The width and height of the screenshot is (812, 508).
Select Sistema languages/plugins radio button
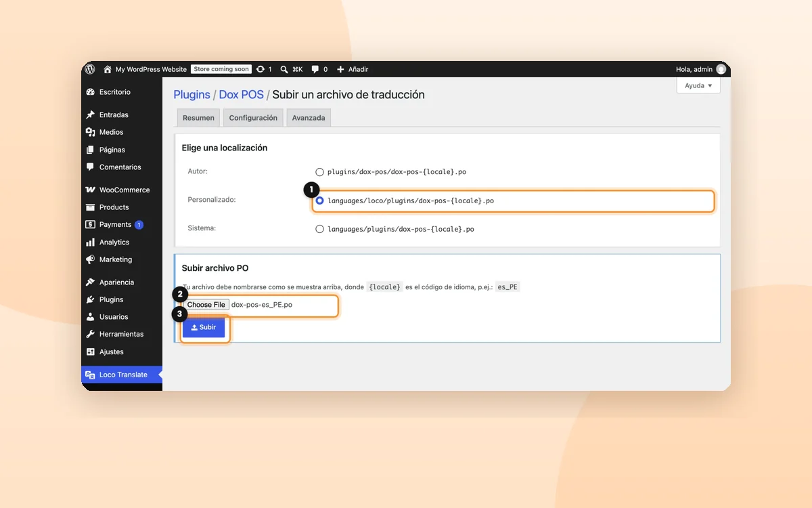(x=319, y=229)
